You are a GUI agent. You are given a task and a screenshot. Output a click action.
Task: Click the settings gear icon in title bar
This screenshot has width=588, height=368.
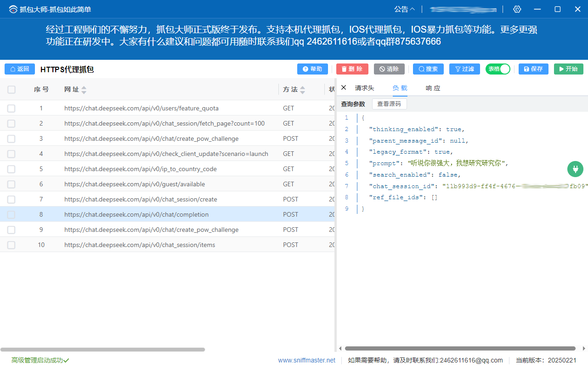pyautogui.click(x=517, y=9)
